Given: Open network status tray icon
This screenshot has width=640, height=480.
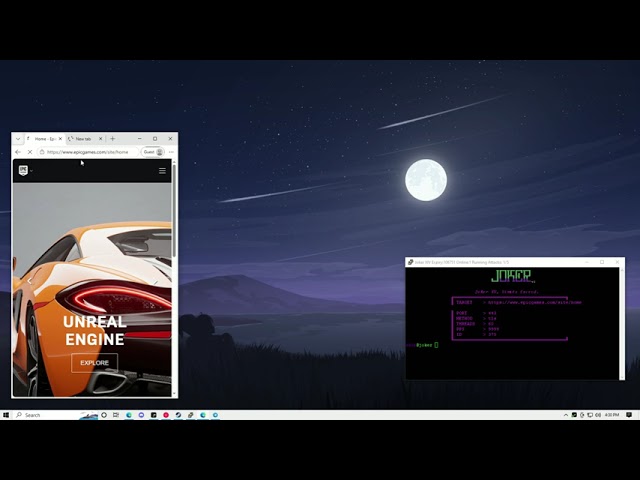Looking at the screenshot, I should click(590, 415).
